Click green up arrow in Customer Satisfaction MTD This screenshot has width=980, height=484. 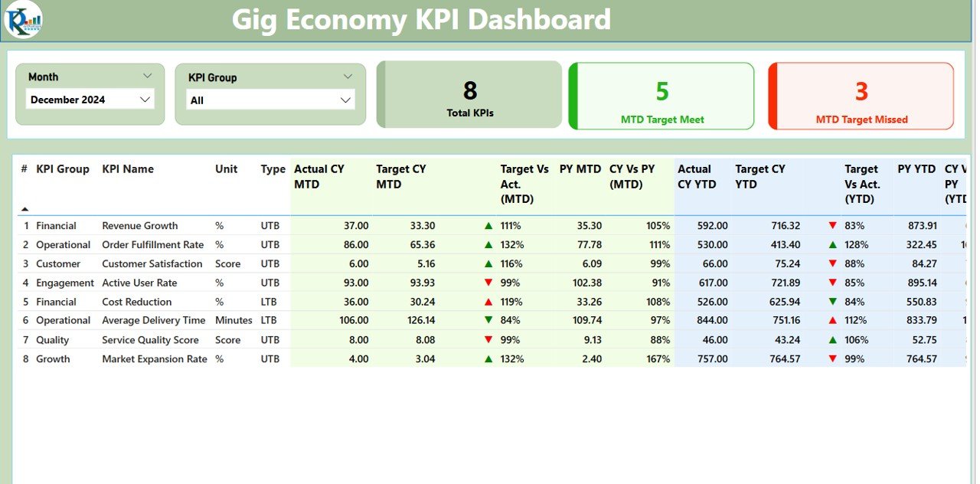(x=488, y=264)
